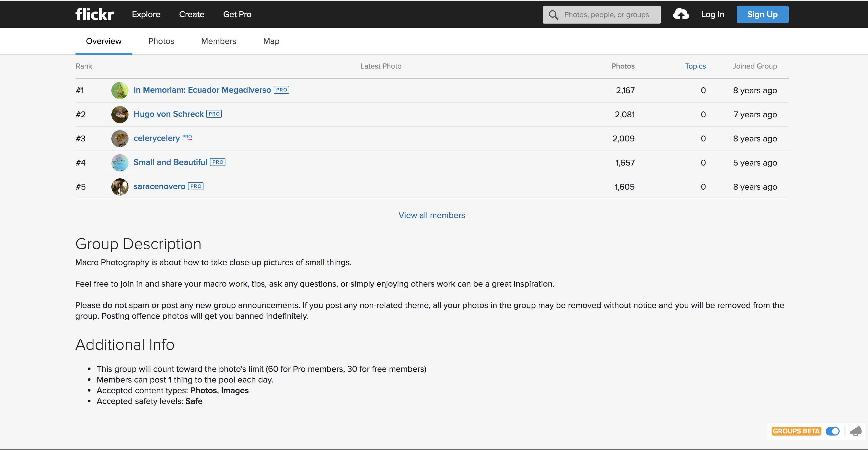Click PRO badge next to Ecuador Megadiverso

281,90
